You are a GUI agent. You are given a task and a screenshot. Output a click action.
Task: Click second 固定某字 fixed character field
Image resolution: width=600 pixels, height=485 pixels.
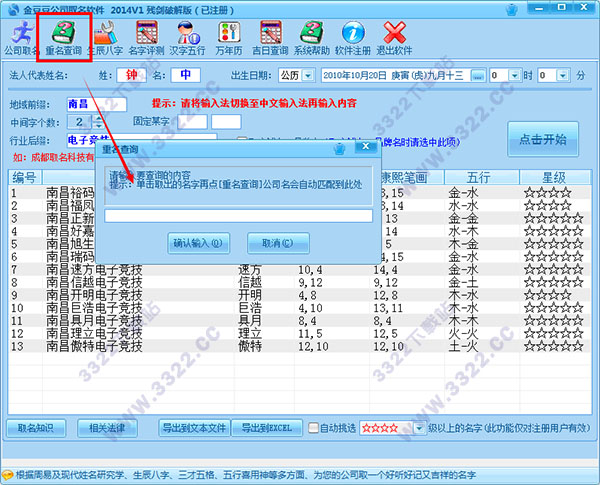[226, 122]
